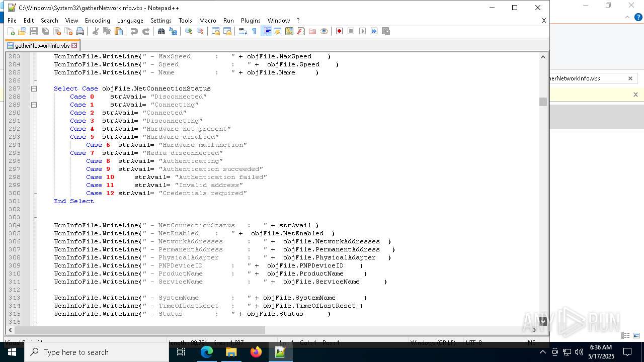This screenshot has width=644, height=362.
Task: Open Find with the binoculars icon
Action: (x=162, y=31)
